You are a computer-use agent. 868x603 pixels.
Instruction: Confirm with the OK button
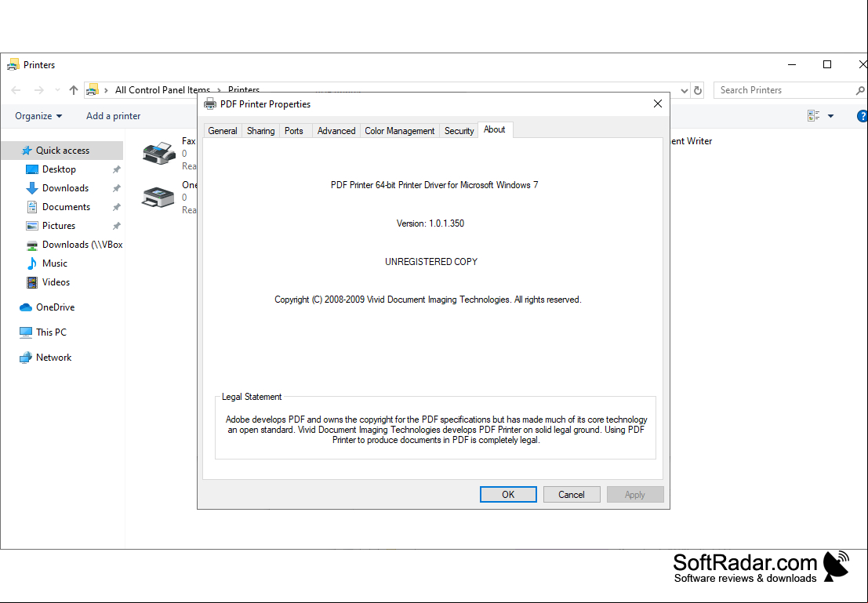508,495
